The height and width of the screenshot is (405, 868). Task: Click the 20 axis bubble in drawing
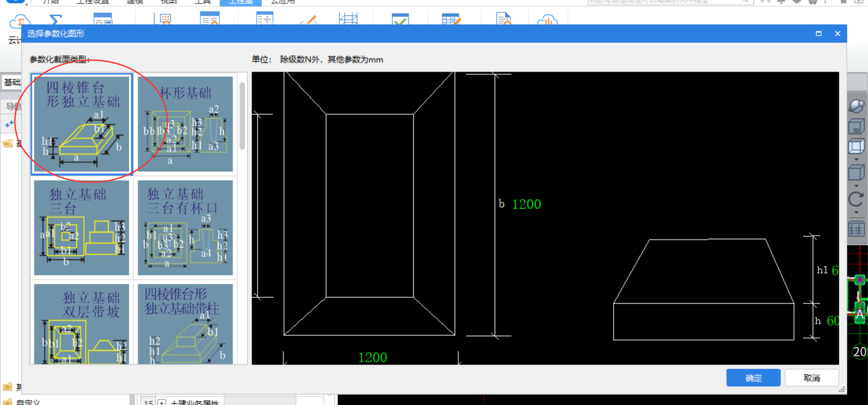(859, 352)
